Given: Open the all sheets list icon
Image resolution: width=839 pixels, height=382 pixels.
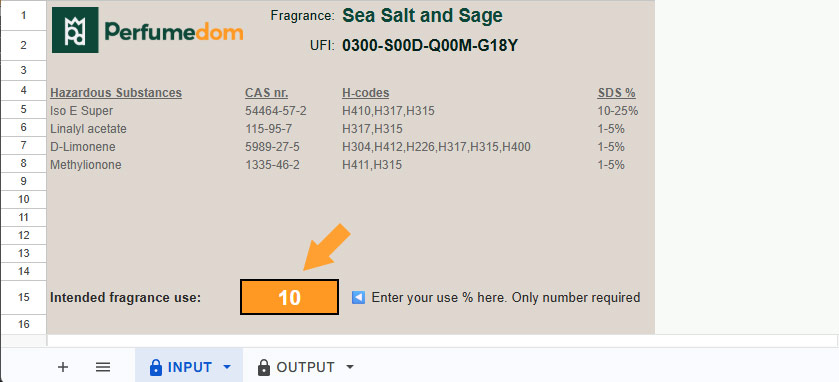Looking at the screenshot, I should (x=103, y=367).
